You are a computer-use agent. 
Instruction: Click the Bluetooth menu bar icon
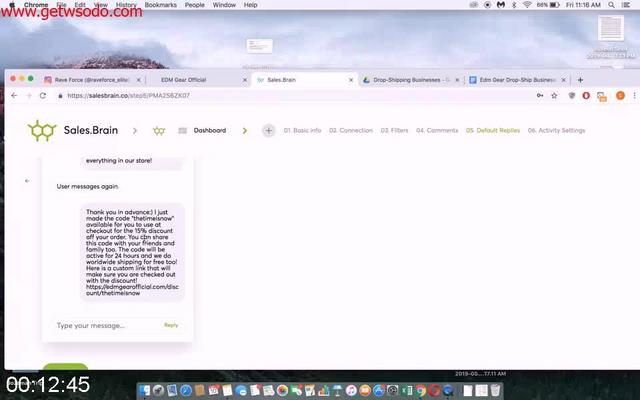point(514,5)
